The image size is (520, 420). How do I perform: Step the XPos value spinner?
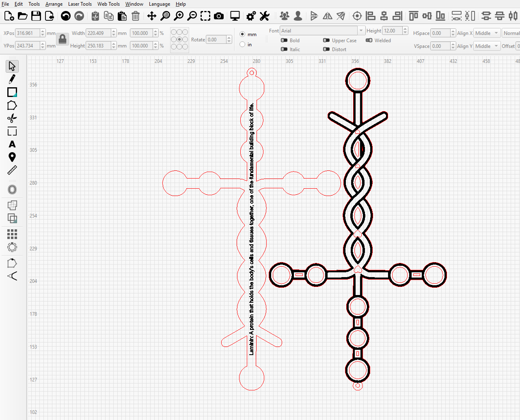(43, 33)
